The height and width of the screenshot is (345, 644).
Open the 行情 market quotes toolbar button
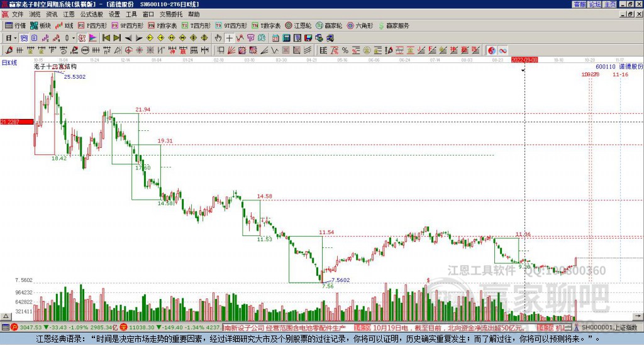[x=15, y=25]
